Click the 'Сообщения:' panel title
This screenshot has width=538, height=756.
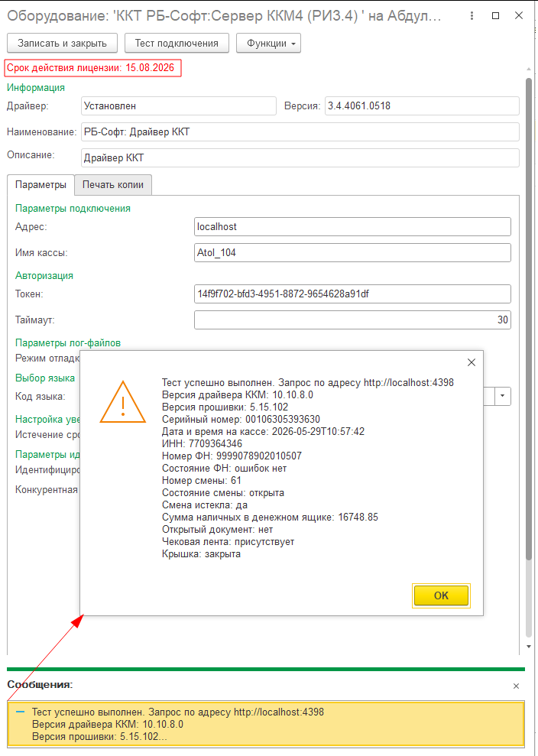coord(40,684)
